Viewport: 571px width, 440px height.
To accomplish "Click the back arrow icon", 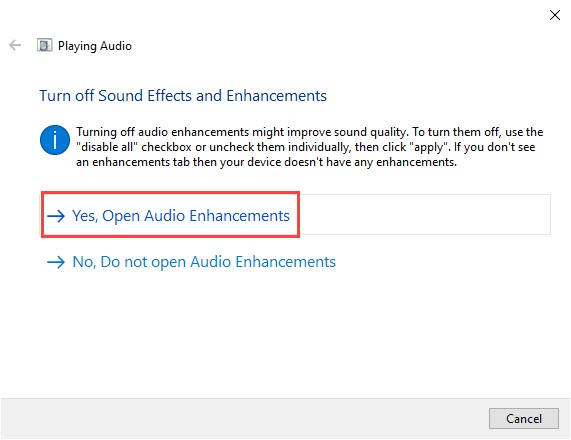I will click(15, 46).
